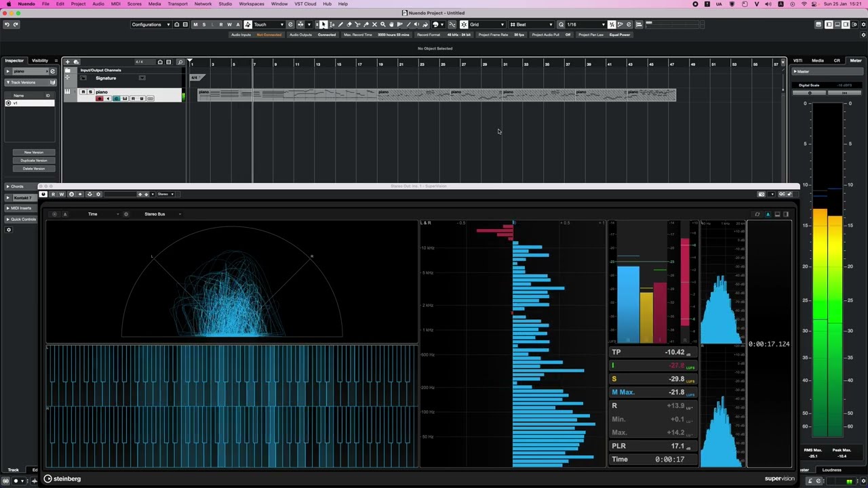Expand the MIDI Inserts section

20,208
